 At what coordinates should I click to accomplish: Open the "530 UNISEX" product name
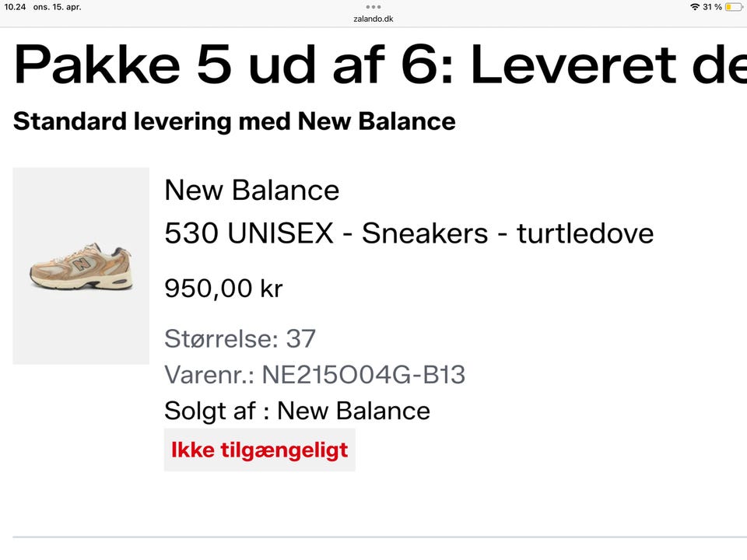tap(249, 233)
